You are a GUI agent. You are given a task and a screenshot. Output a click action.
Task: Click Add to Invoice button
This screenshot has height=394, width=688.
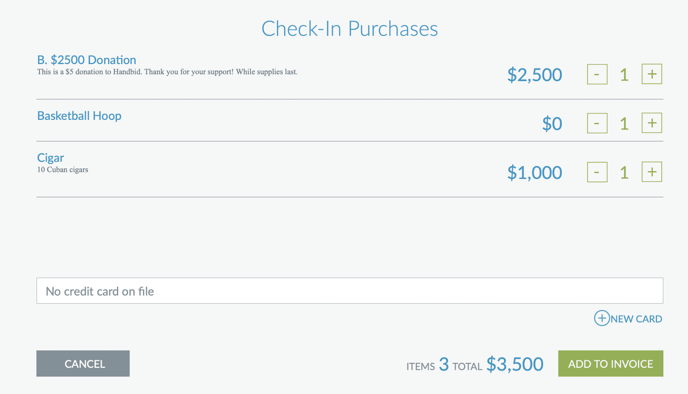pos(610,363)
